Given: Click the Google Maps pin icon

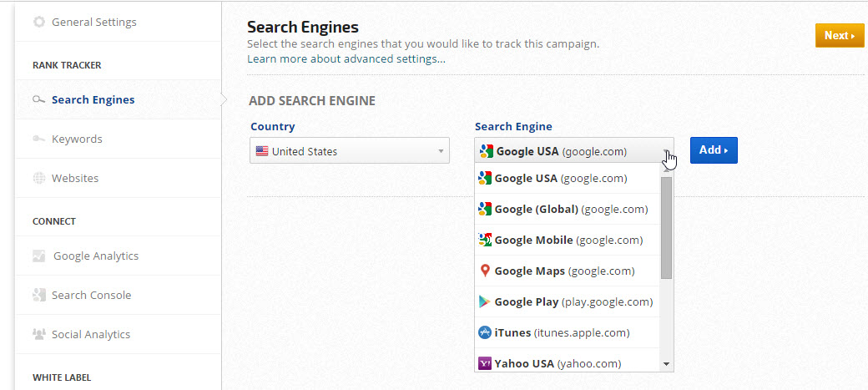Looking at the screenshot, I should (484, 271).
